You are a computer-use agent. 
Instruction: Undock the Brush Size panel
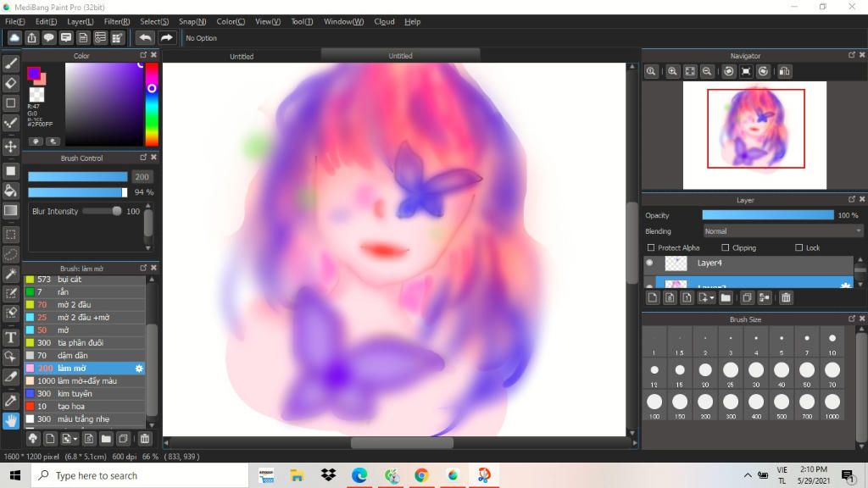coord(851,319)
